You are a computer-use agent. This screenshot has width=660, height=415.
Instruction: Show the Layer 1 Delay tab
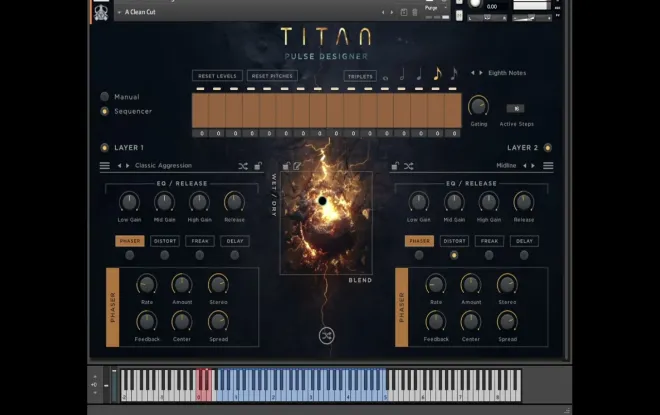point(235,241)
